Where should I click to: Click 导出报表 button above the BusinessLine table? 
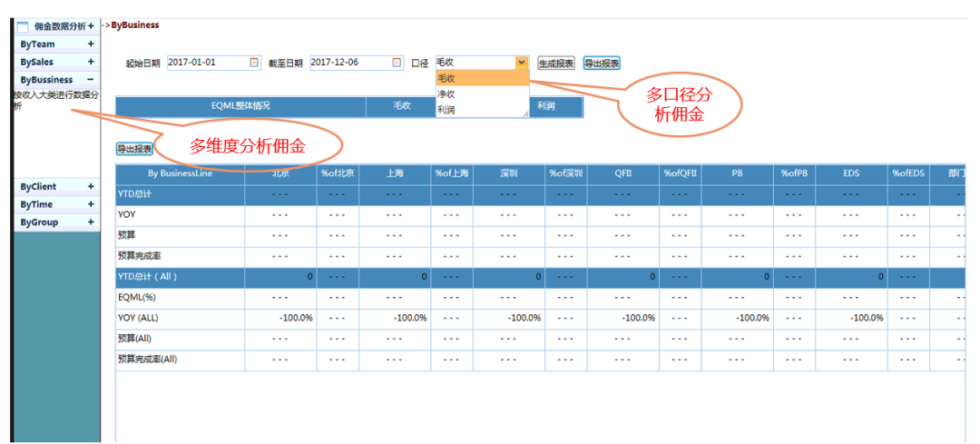(x=134, y=149)
